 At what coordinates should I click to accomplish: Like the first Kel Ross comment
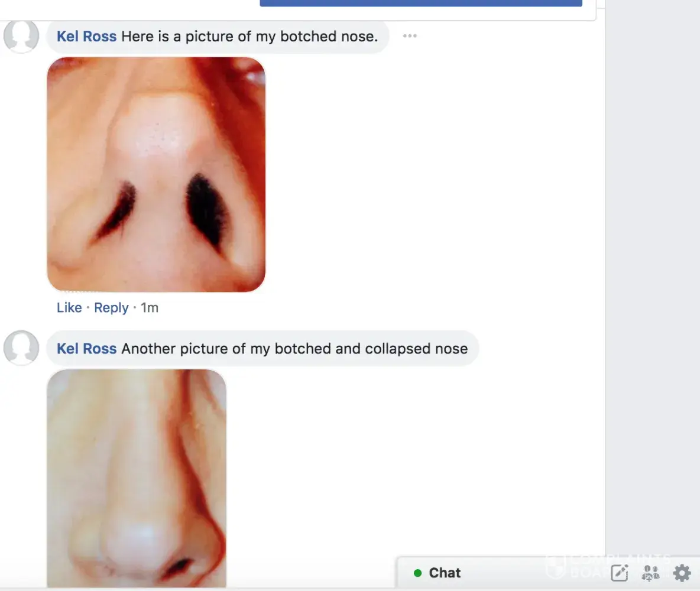click(x=69, y=308)
